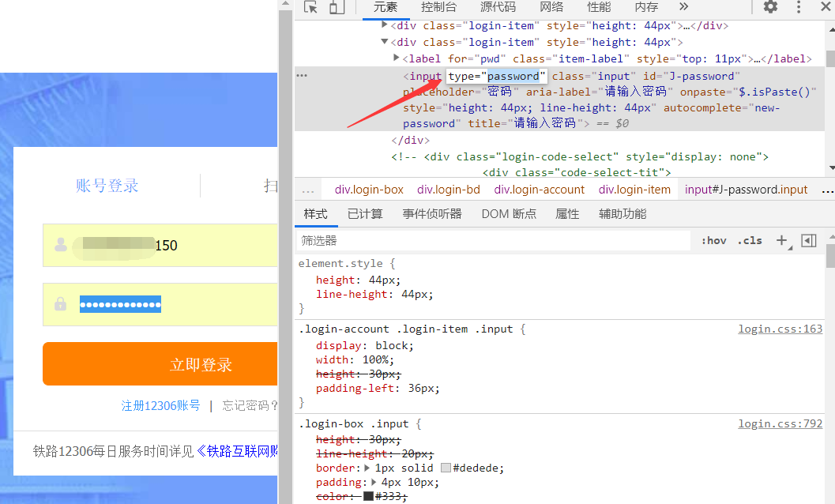Expand the collapsed first login-item div
835x504 pixels.
[x=385, y=25]
